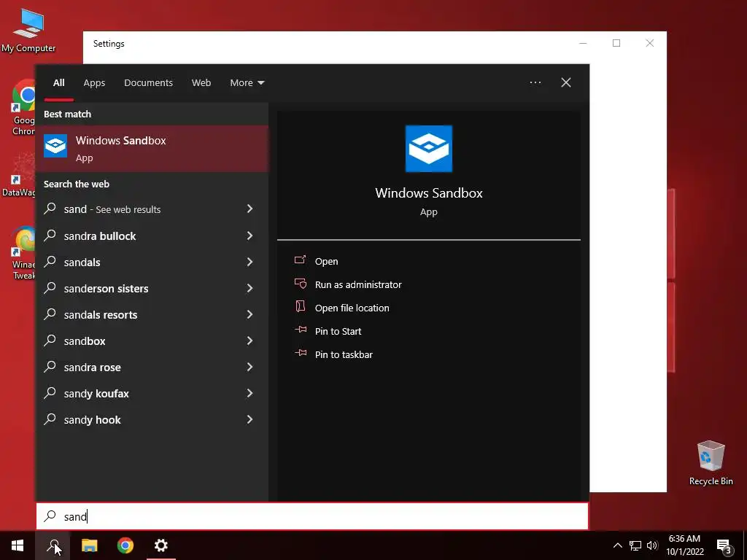Click the volume speaker tray icon
Screen dimensions: 747x560
(652, 545)
